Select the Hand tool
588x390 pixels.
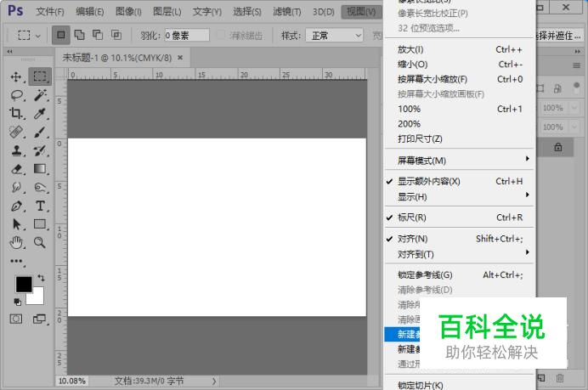[x=16, y=243]
